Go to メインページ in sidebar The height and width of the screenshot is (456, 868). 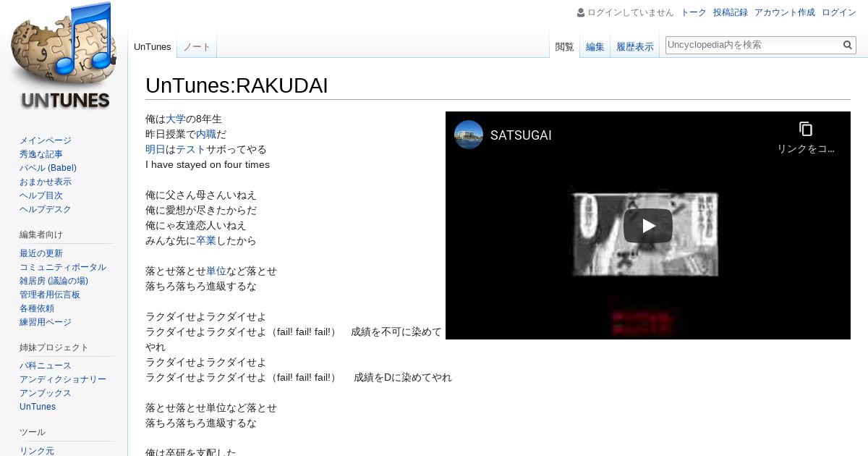46,140
